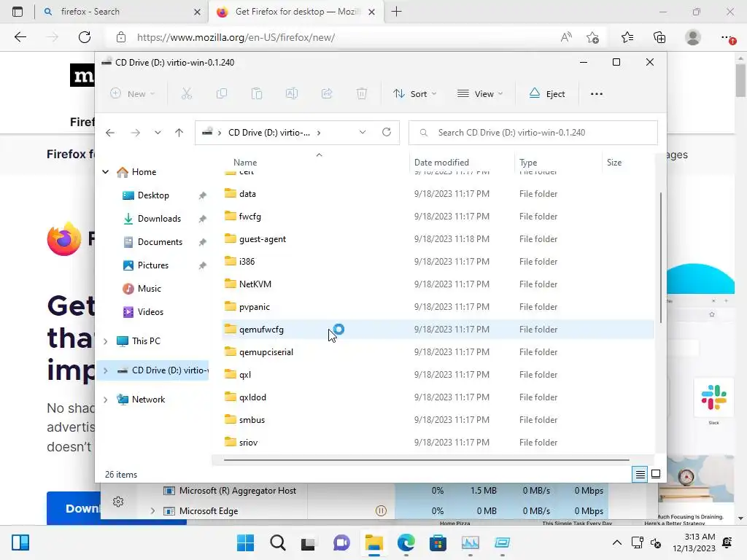This screenshot has height=560, width=747.
Task: Select the qemupciserial folder
Action: [x=266, y=352]
